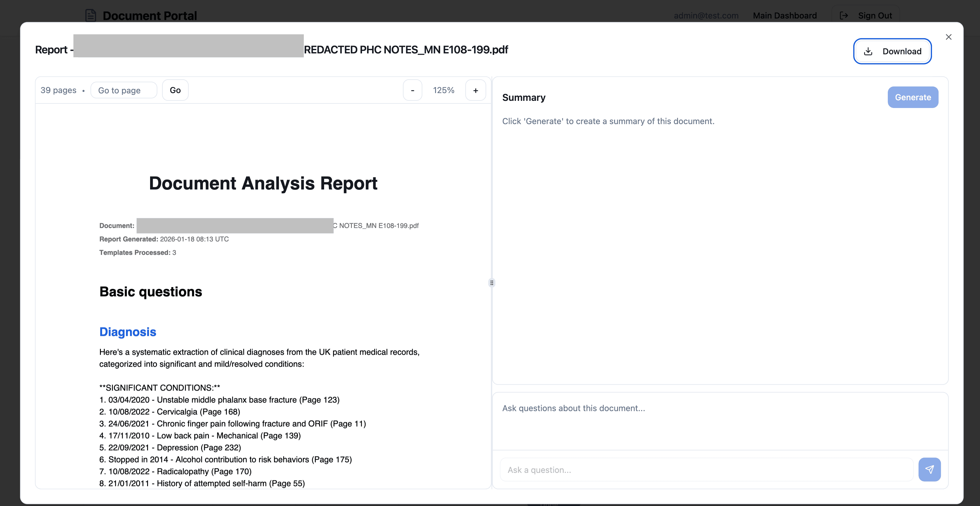Select the Low back pain - Mechanical line
Viewport: 980px width, 506px height.
[200, 436]
